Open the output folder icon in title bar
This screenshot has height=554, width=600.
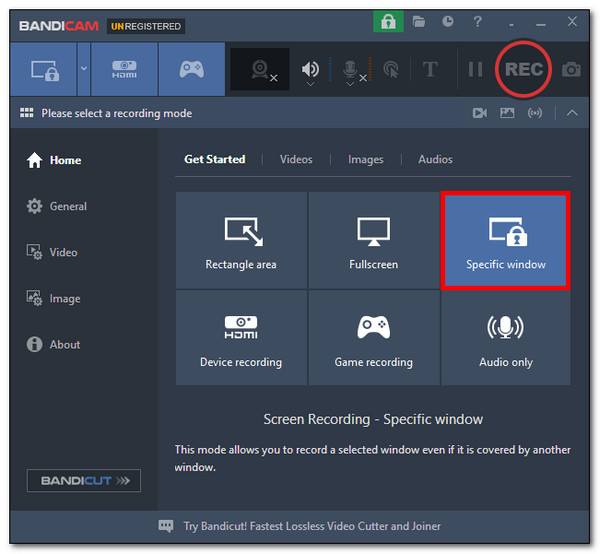(419, 21)
